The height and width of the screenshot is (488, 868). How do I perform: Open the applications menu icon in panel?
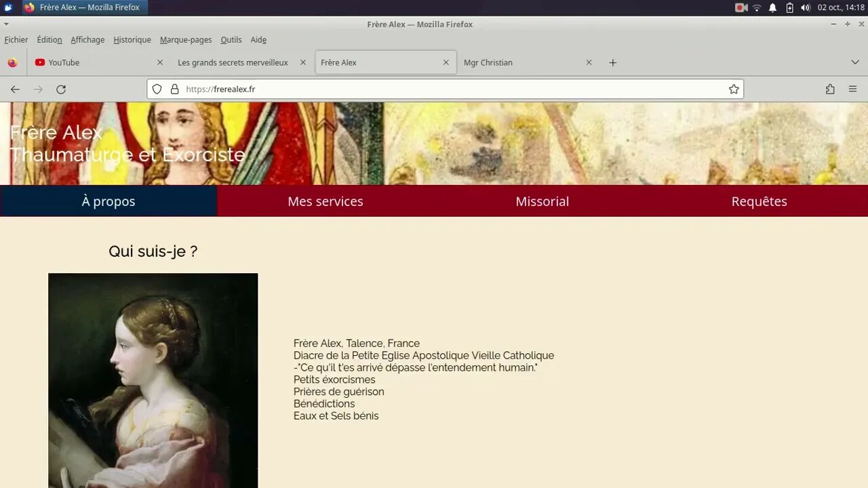(8, 7)
